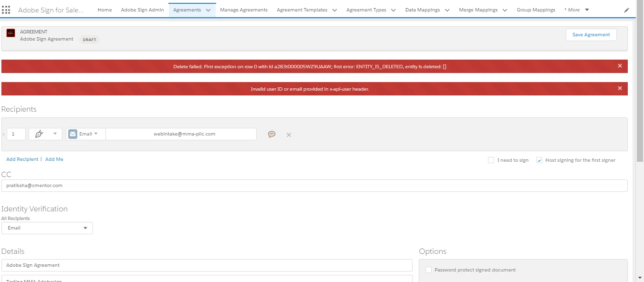The height and width of the screenshot is (282, 644).
Task: Open the private message speech bubble icon
Action: (x=272, y=135)
